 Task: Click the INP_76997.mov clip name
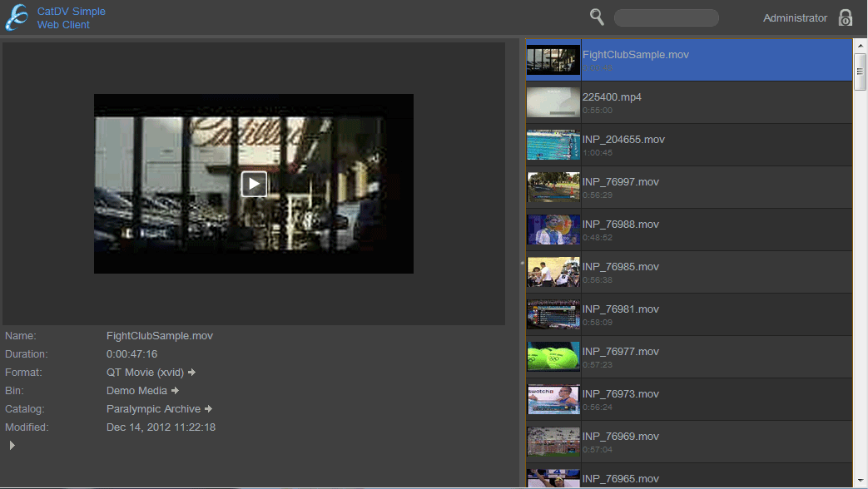621,182
